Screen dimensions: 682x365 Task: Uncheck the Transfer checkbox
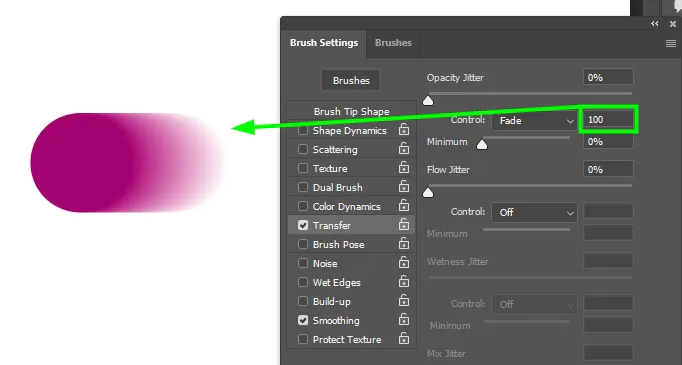tap(303, 225)
